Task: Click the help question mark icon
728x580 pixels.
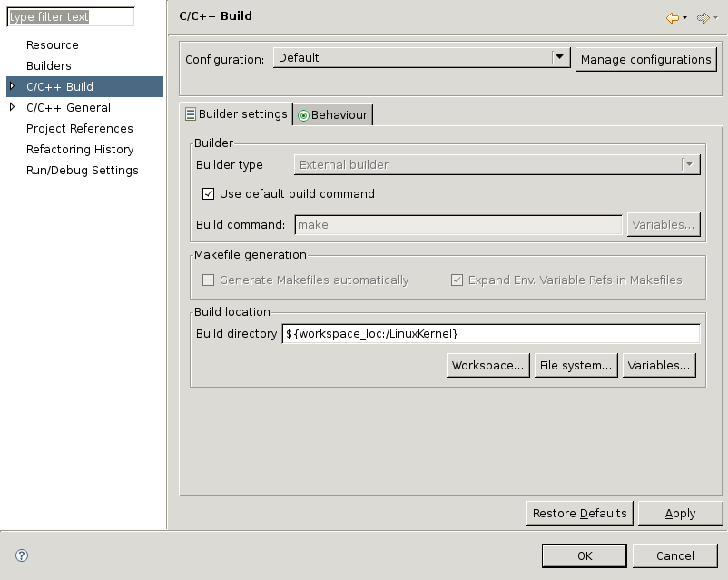Action: pos(22,555)
